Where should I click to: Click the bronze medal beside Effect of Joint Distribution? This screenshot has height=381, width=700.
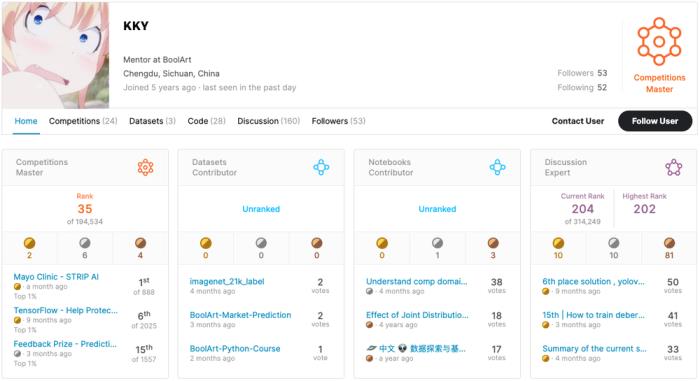pyautogui.click(x=370, y=325)
